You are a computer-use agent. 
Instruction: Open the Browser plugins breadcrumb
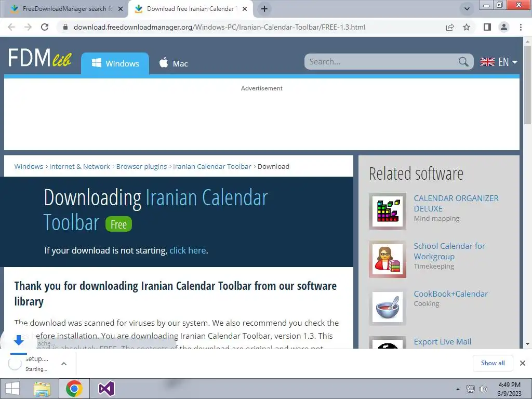pos(141,167)
